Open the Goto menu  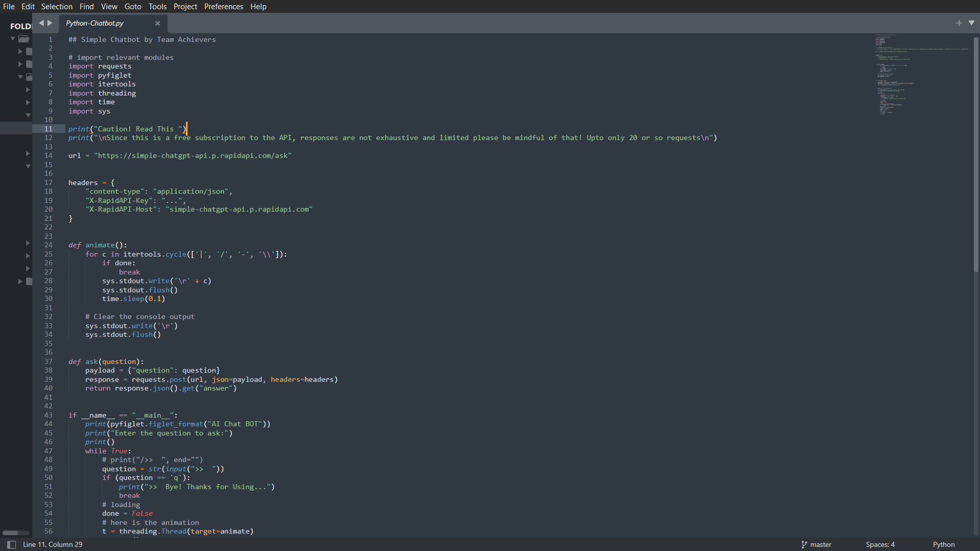tap(133, 7)
